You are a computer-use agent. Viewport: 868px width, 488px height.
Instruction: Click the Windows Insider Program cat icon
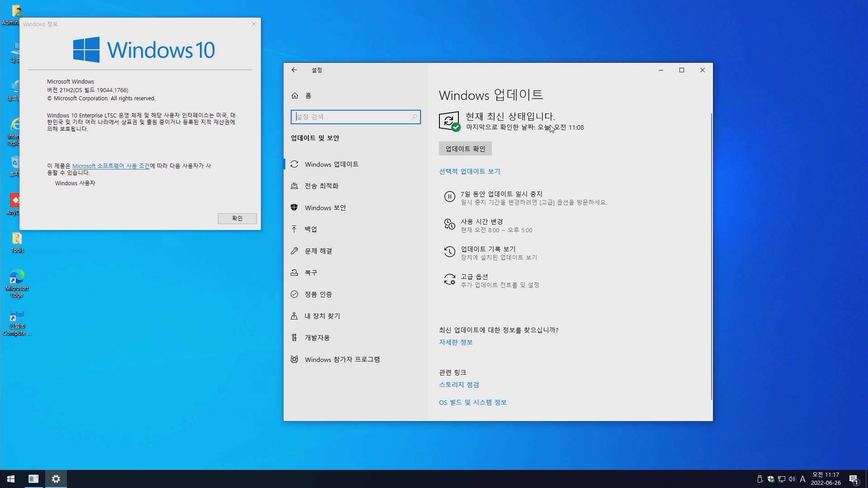294,360
